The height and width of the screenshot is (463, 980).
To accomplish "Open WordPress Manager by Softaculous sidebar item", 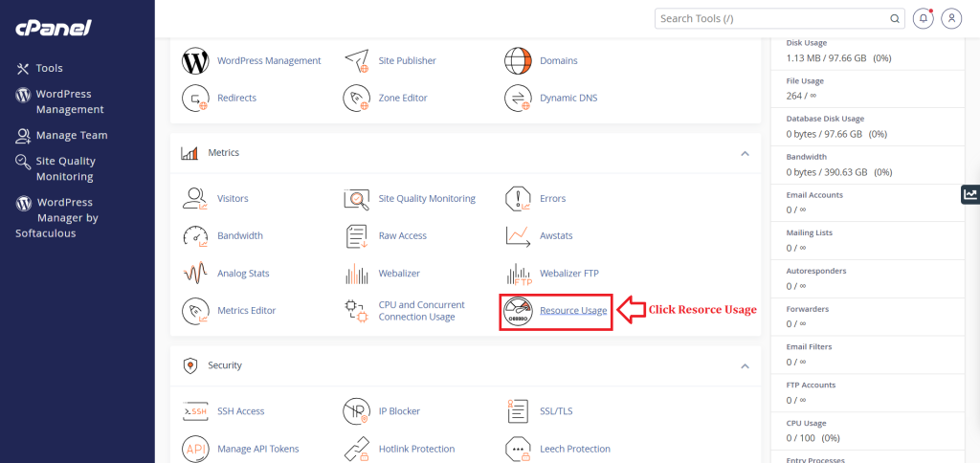I will click(56, 217).
